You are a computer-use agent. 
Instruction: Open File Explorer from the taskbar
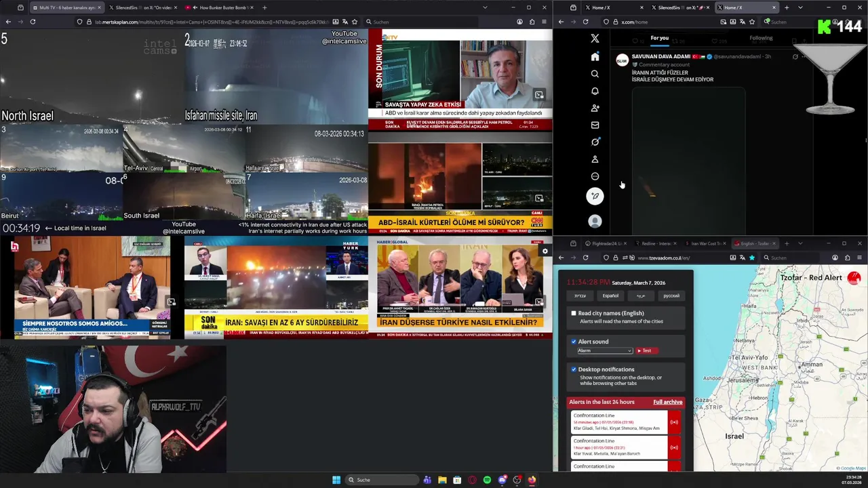(442, 480)
